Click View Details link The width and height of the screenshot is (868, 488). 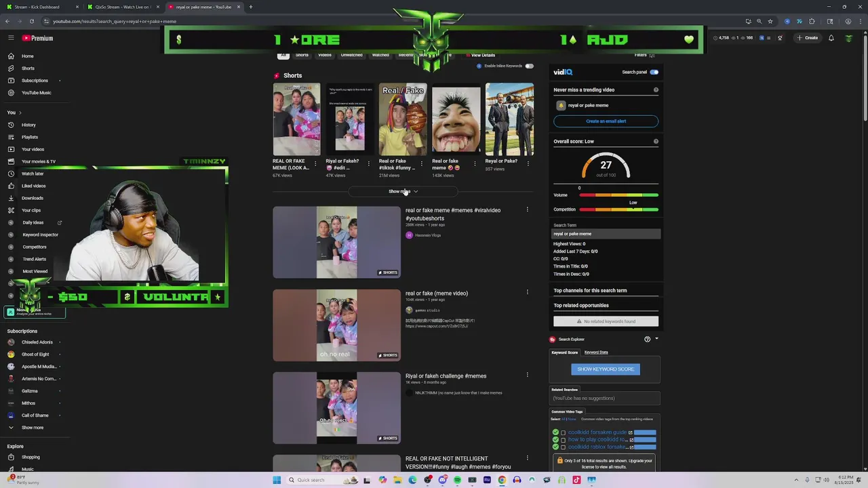[480, 55]
